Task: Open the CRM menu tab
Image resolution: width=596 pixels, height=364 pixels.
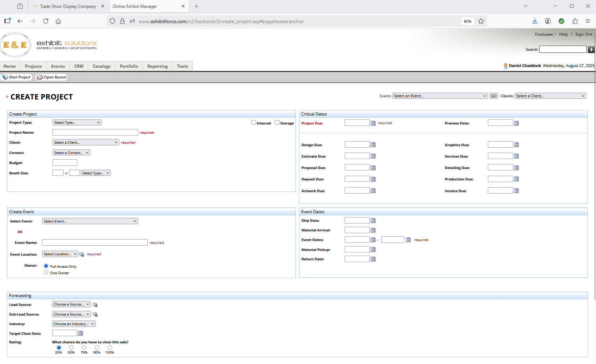Action: pos(79,66)
